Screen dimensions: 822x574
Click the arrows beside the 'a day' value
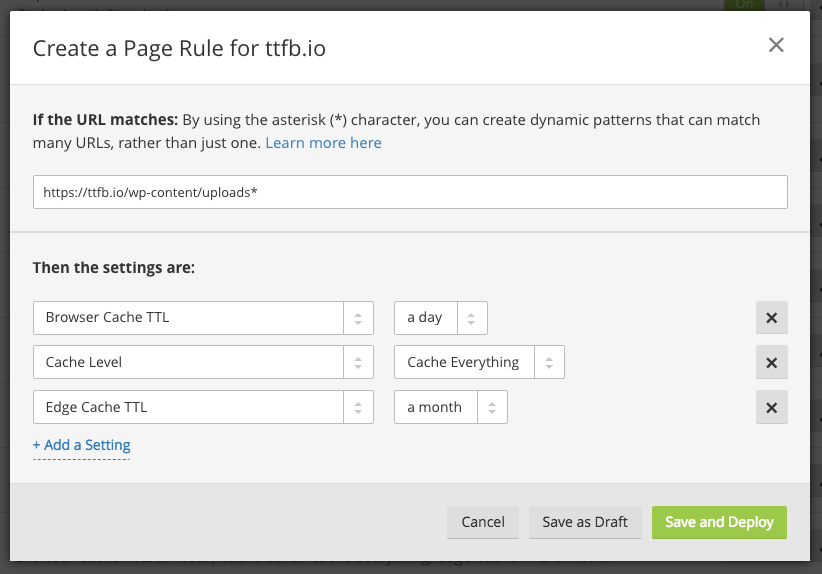pyautogui.click(x=472, y=317)
